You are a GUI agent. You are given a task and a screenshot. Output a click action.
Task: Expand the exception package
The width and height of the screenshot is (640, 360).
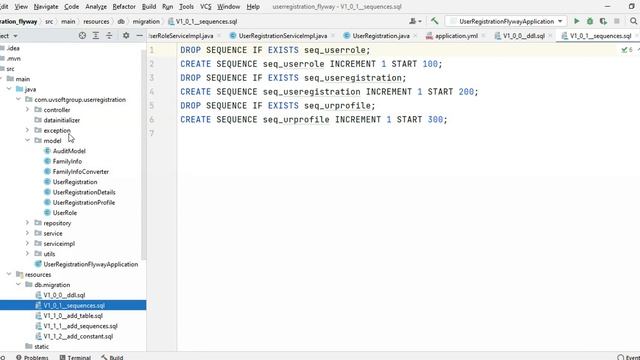pos(27,130)
